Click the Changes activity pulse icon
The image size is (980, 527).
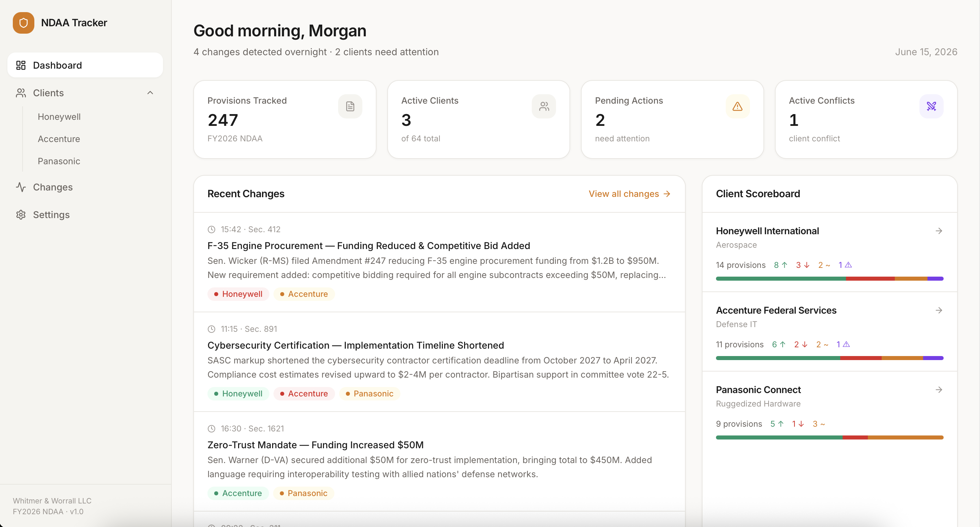tap(21, 187)
